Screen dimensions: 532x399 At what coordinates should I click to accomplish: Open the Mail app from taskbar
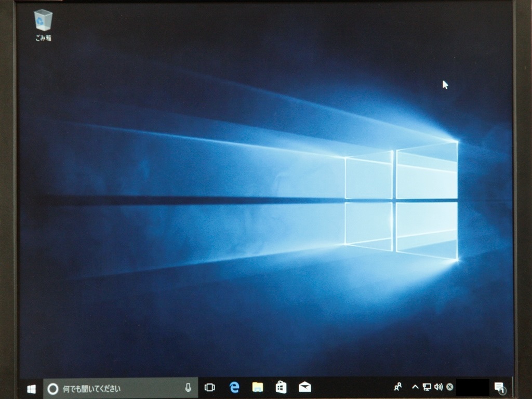click(304, 387)
